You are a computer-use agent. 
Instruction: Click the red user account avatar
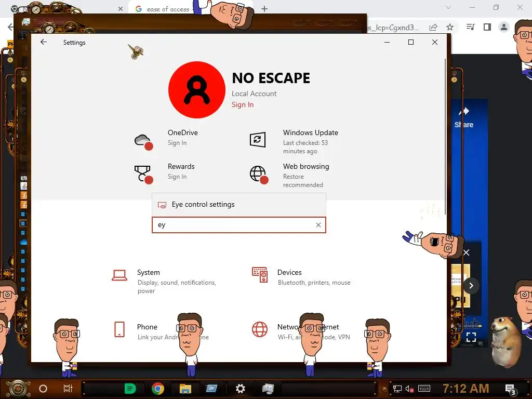197,90
